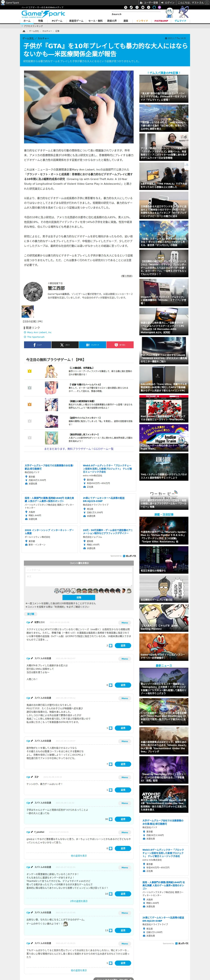The width and height of the screenshot is (210, 980).
Task: Bookmark with Hatena B! button
Action: click(x=92, y=345)
